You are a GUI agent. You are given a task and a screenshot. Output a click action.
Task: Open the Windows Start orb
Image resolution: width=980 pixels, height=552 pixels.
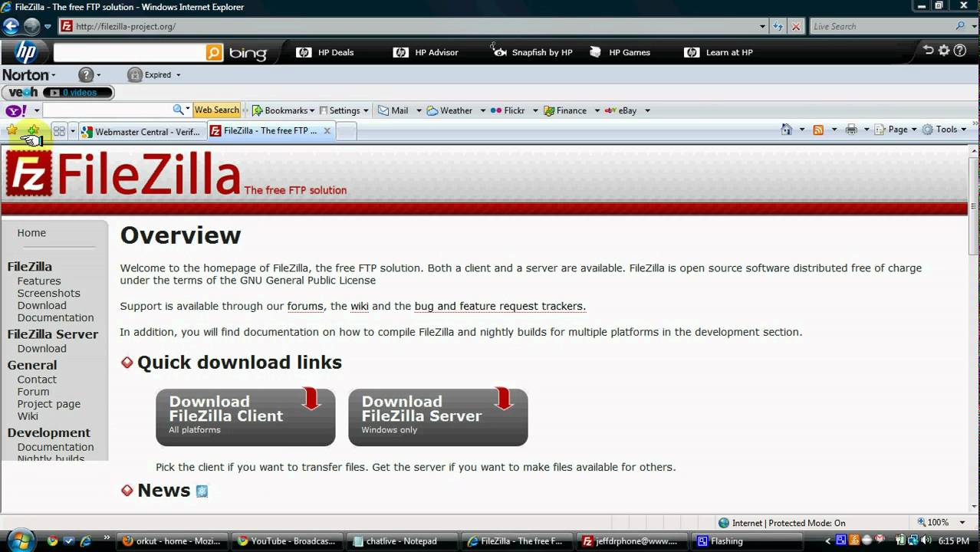pyautogui.click(x=19, y=540)
